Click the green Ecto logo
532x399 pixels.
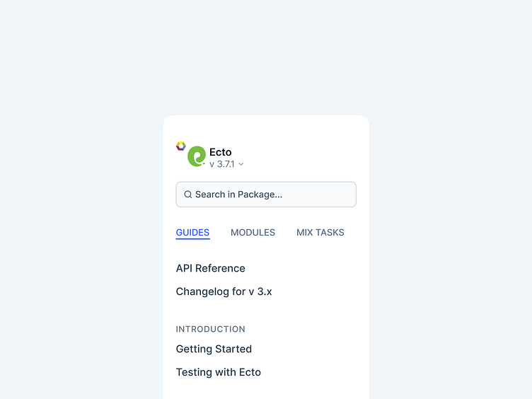(196, 156)
